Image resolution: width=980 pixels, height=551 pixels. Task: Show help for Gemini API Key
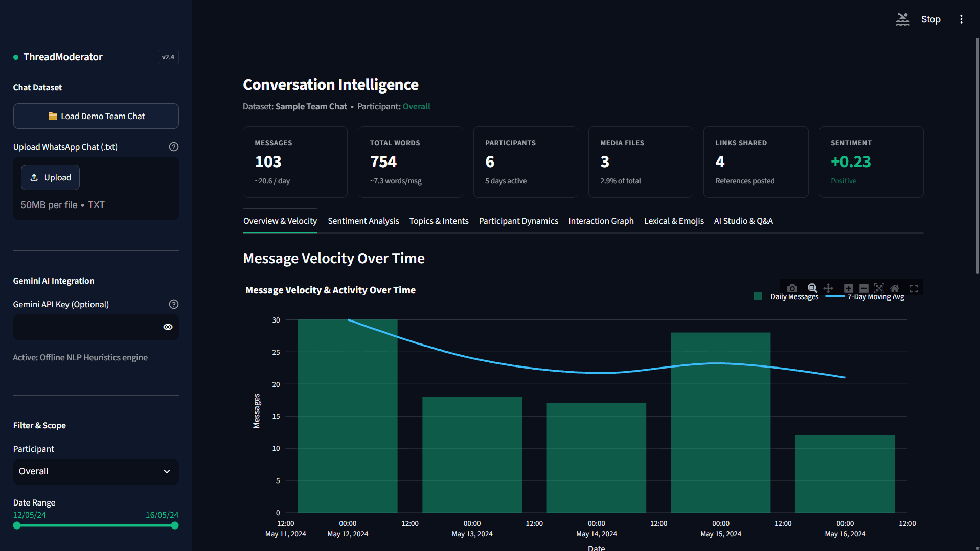click(174, 304)
